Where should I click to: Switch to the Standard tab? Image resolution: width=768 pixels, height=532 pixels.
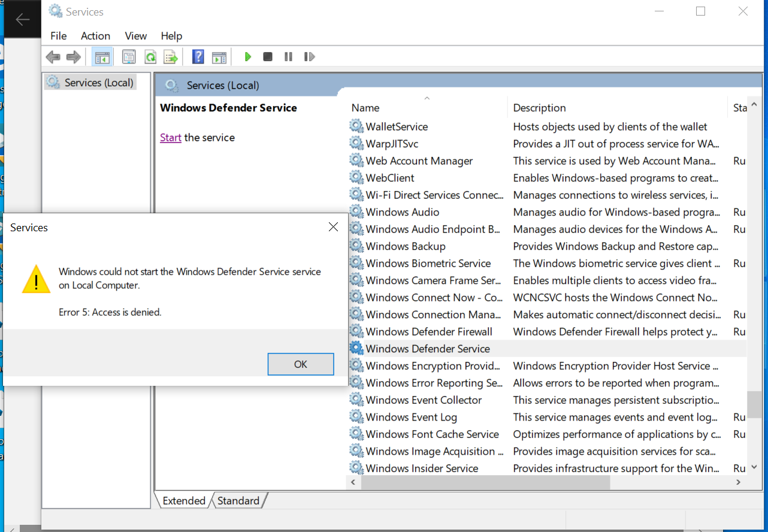[238, 501]
